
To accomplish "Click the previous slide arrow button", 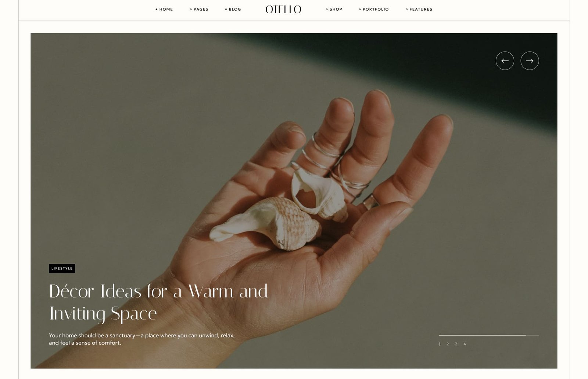I will point(505,61).
